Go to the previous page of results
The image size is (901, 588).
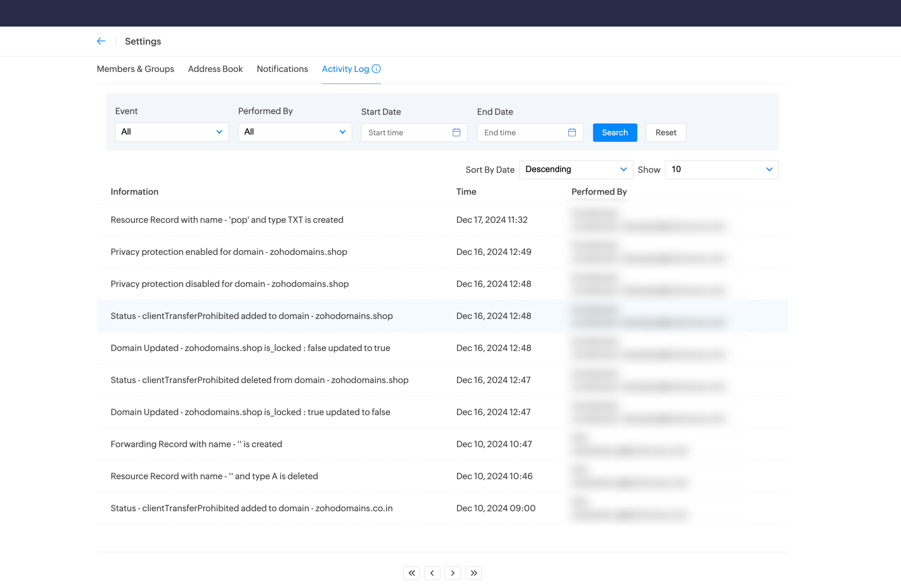[x=432, y=573]
